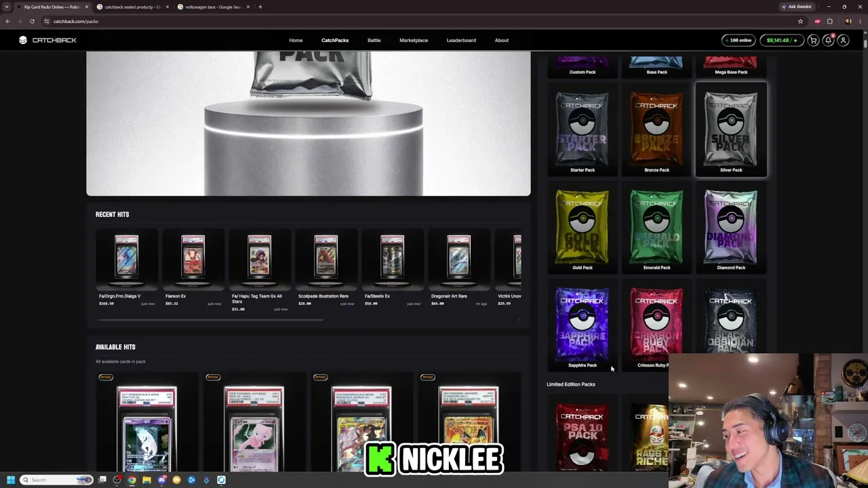Click the 166 online indicator
Image resolution: width=868 pixels, height=488 pixels.
[x=738, y=41]
